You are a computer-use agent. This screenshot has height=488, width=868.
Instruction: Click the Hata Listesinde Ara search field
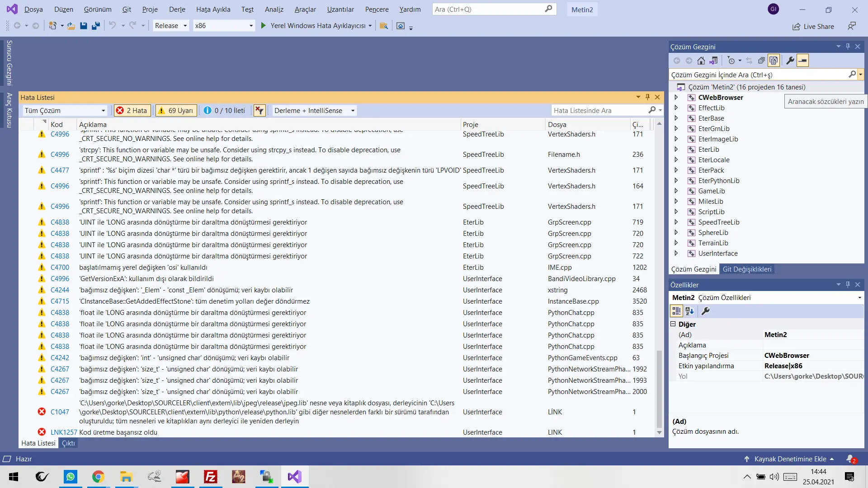pos(599,111)
